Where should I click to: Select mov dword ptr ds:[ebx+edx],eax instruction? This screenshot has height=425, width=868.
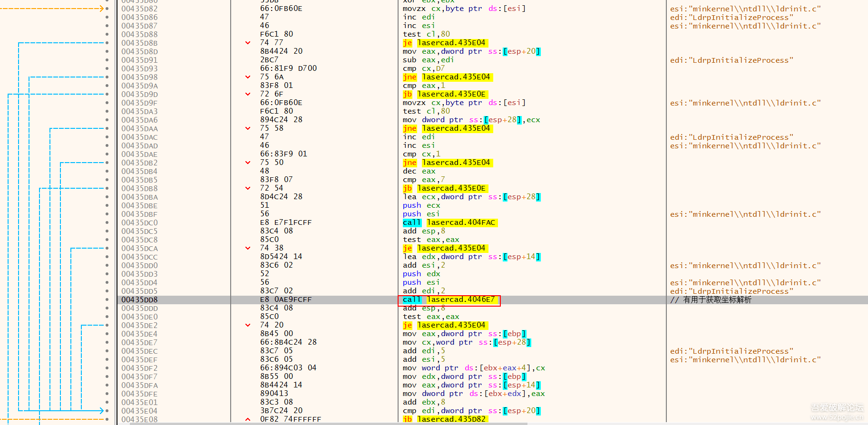click(474, 394)
